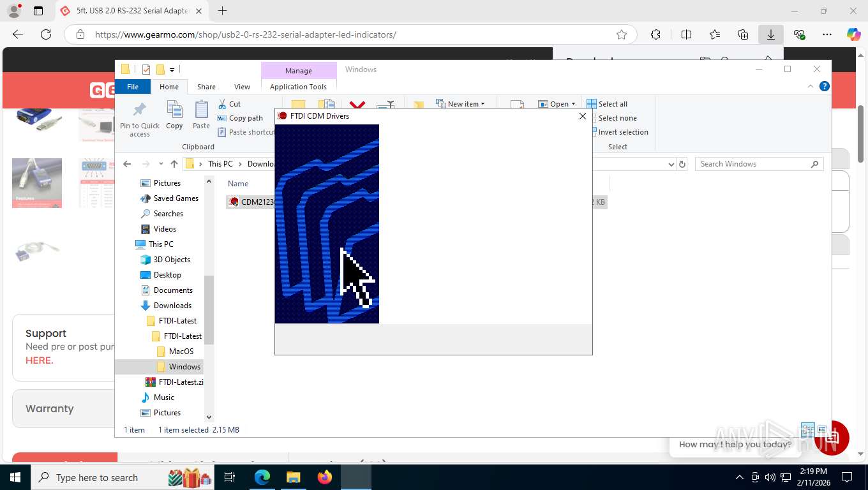The height and width of the screenshot is (490, 868).
Task: Click the Name column header
Action: coord(238,184)
